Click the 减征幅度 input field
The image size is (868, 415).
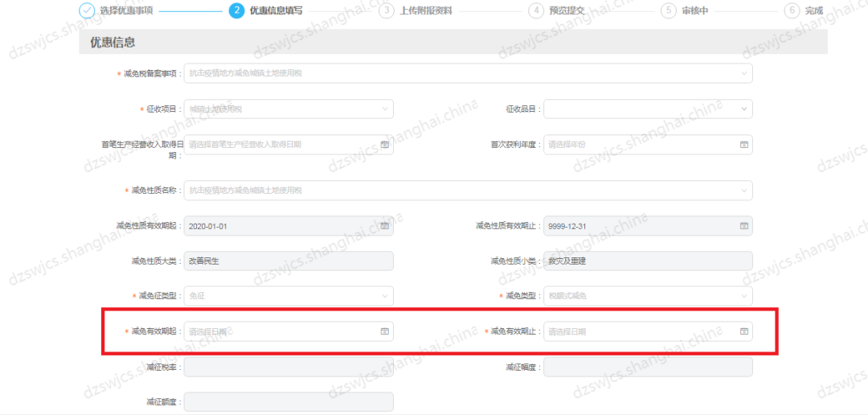click(648, 367)
